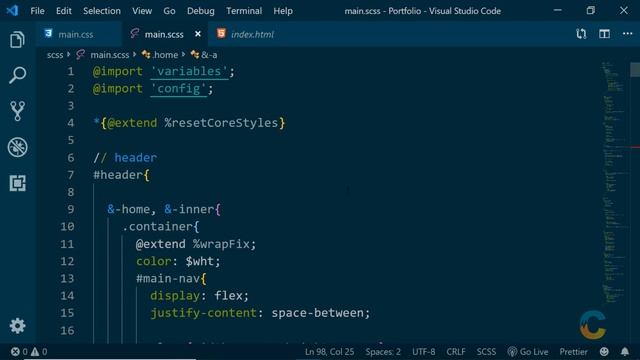Open the Debug view in activity bar

click(x=17, y=147)
